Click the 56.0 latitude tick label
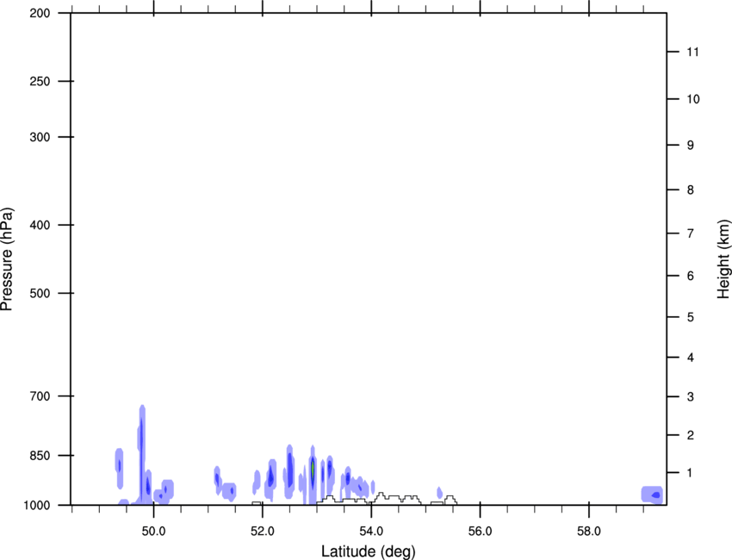Viewport: 732px width, 560px height. (x=481, y=532)
